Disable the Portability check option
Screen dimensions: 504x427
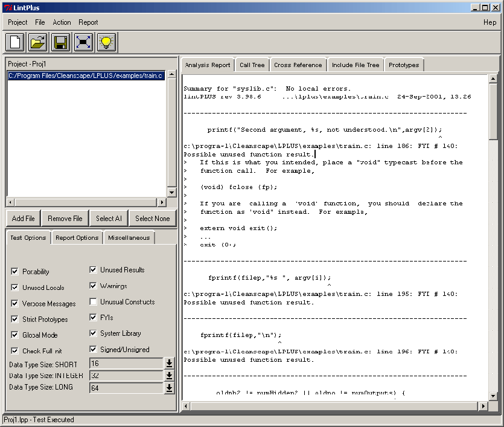14,272
